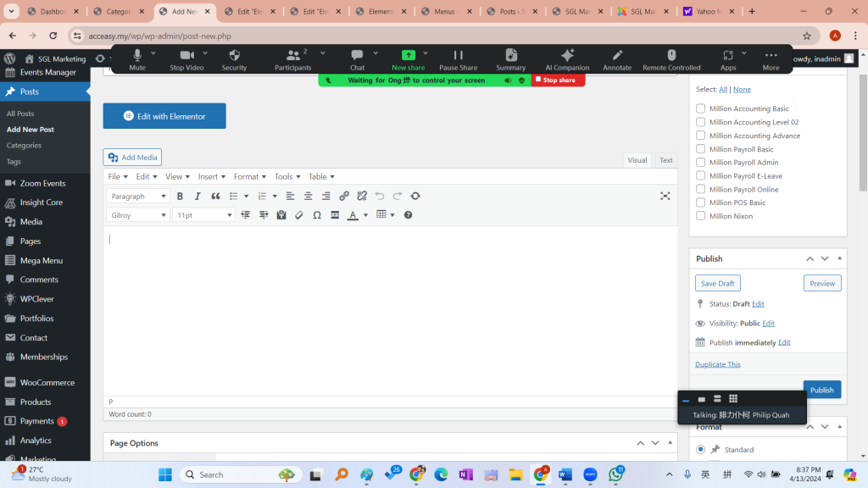Open the Insert menu in editor

point(212,176)
